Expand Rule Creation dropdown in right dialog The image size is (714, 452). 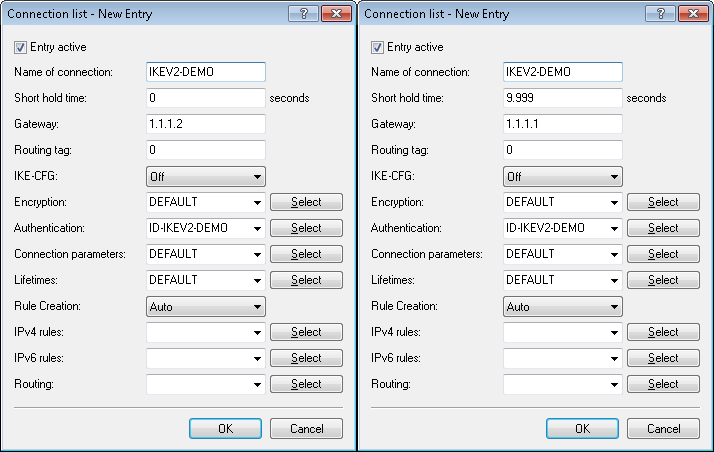(613, 306)
